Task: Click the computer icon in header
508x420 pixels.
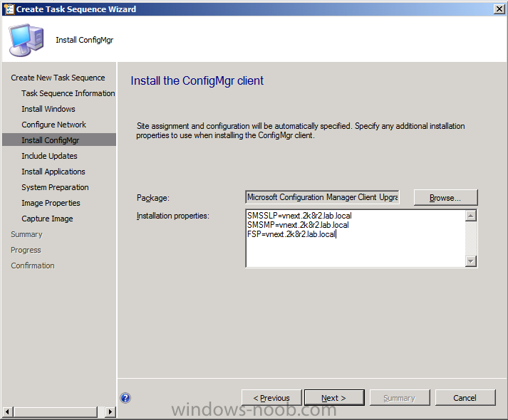Action: coord(26,40)
